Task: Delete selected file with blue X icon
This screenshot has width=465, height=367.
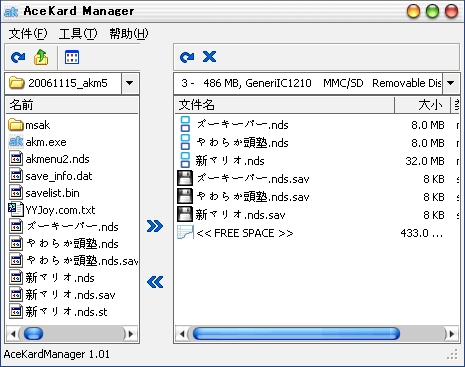Action: [209, 57]
